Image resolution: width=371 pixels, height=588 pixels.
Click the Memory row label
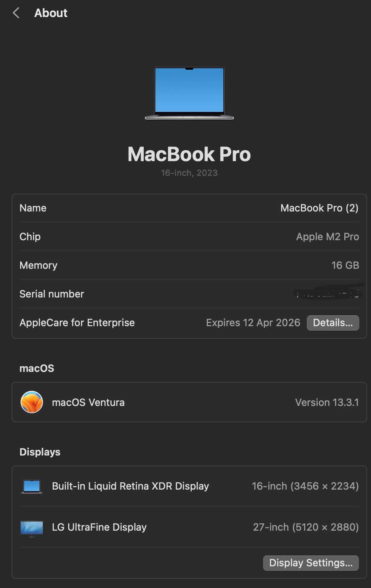pos(38,265)
